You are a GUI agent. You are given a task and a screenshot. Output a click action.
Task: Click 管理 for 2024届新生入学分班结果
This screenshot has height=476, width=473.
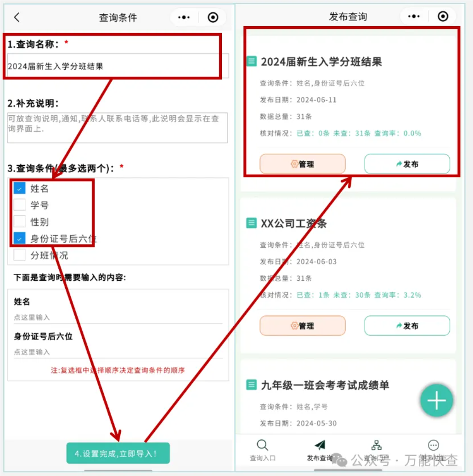coord(303,164)
